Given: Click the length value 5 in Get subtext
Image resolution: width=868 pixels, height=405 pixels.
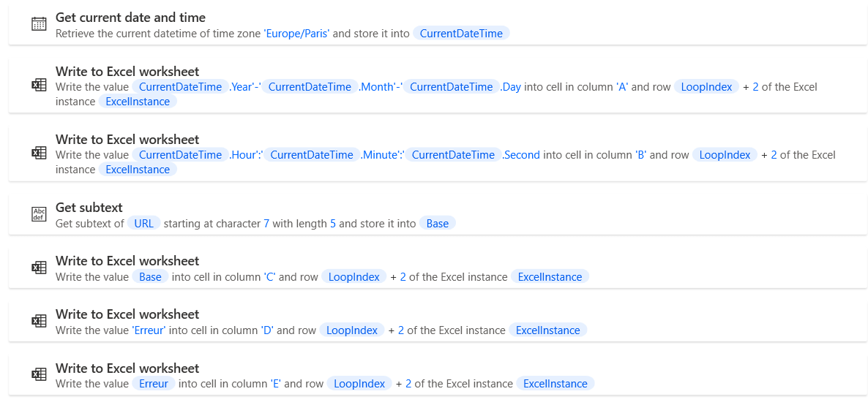Looking at the screenshot, I should 333,224.
